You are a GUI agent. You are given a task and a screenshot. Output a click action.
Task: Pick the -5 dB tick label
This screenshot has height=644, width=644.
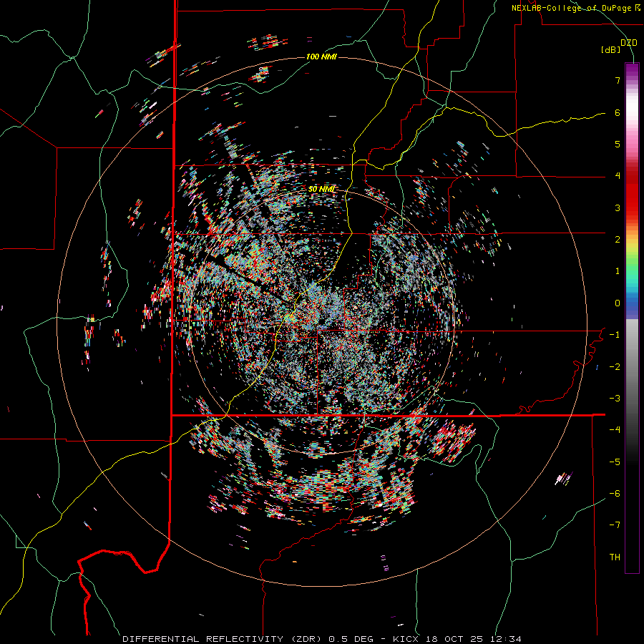point(615,462)
